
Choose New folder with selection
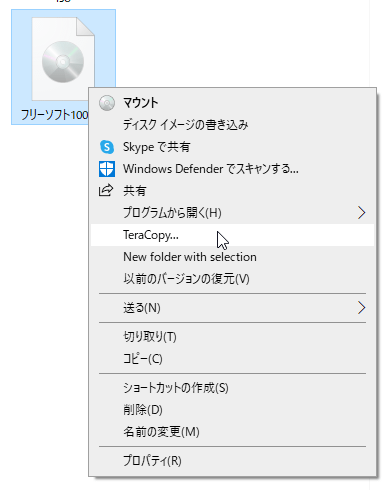(x=232, y=257)
